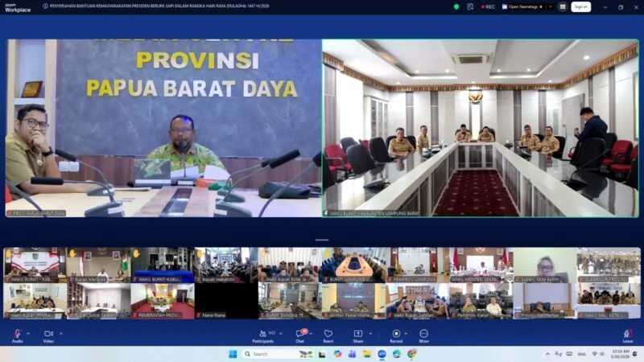
Task: Expand the Record options arrow
Action: pyautogui.click(x=407, y=334)
